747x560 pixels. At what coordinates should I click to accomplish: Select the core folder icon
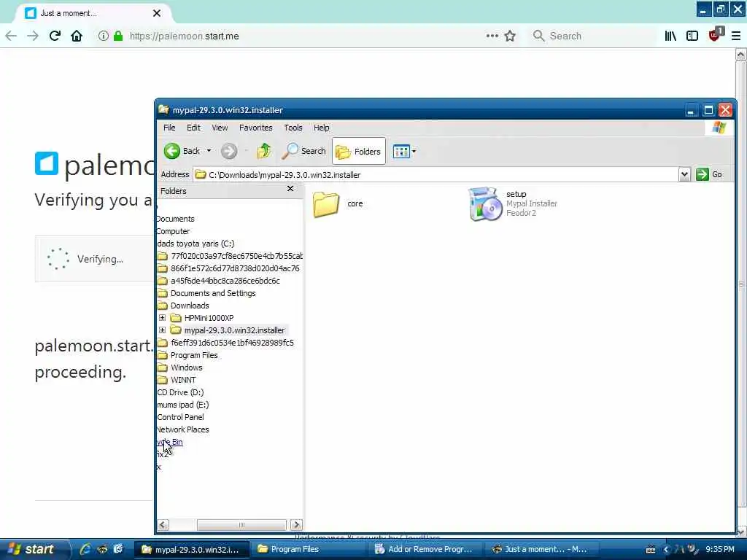pos(326,204)
